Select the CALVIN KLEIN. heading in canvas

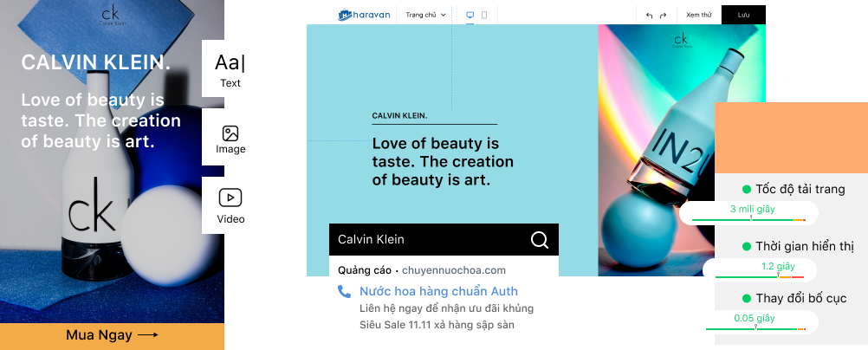[399, 116]
